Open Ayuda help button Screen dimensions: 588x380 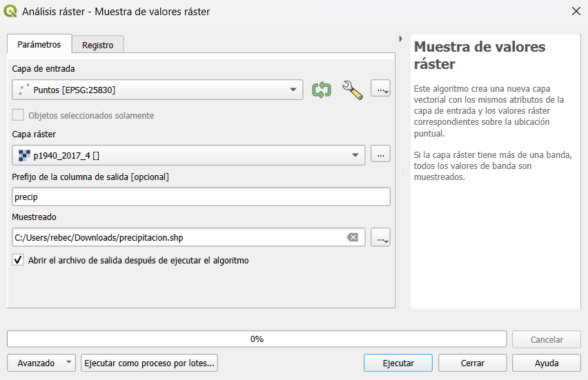547,363
